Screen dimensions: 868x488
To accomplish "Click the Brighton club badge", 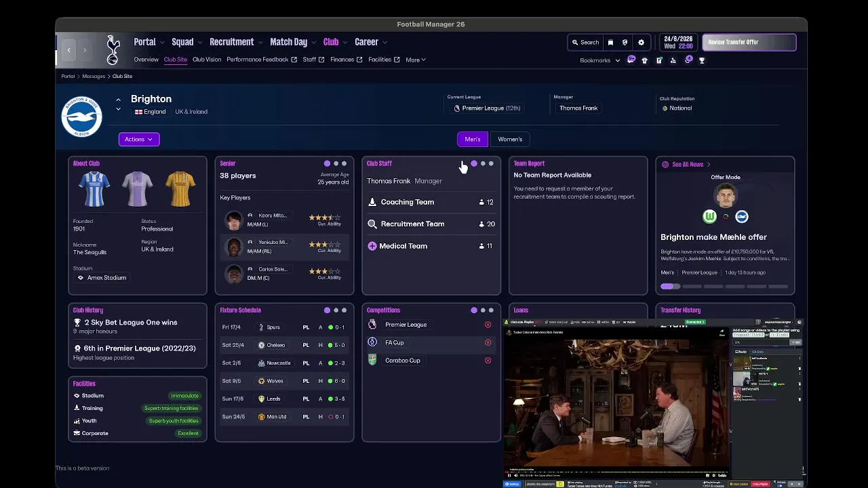I will click(x=81, y=117).
